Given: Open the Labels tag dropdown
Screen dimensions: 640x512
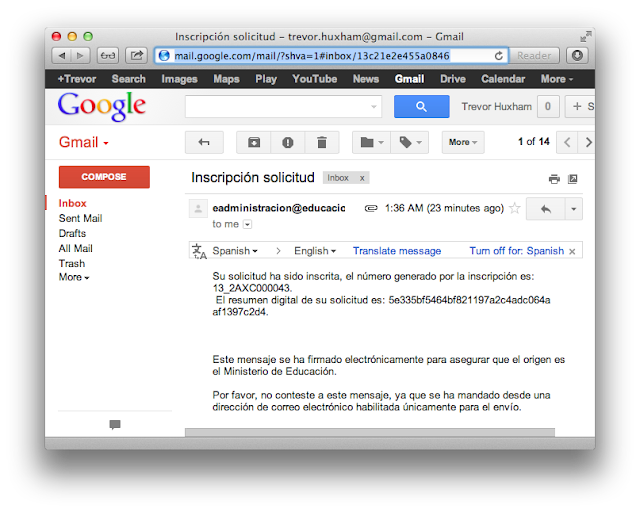Looking at the screenshot, I should click(x=410, y=142).
